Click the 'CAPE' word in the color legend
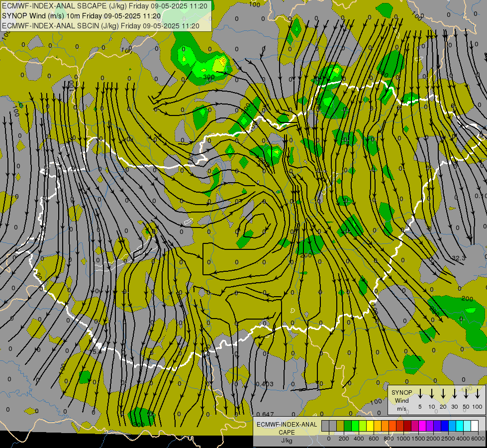Screen dimensions: 487x448 pos(287,433)
